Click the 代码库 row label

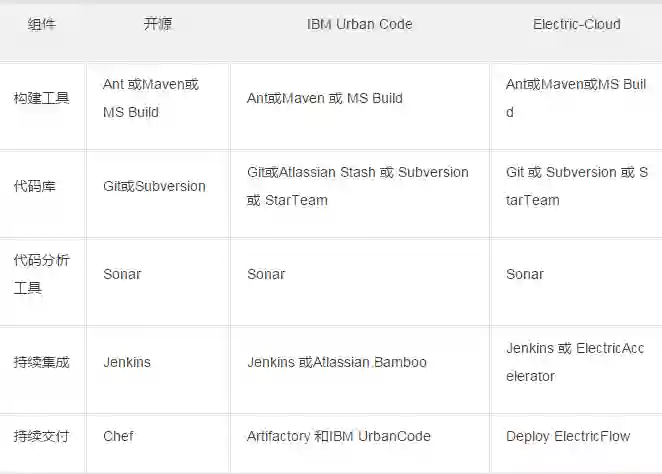42,186
